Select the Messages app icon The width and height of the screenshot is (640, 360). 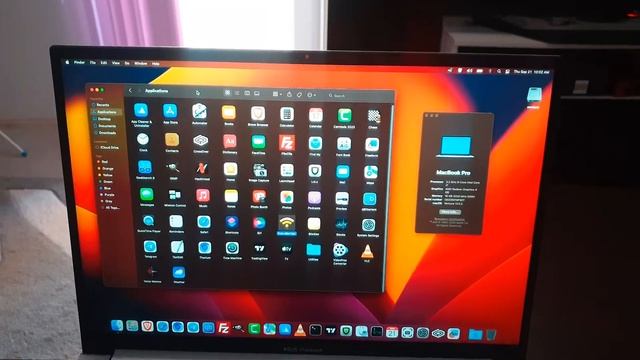(147, 195)
